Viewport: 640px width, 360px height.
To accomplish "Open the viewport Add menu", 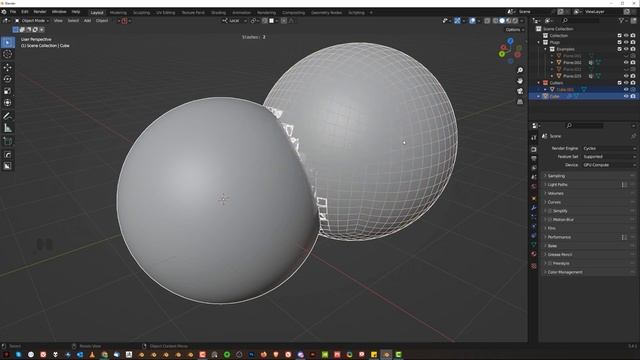I will 87,21.
